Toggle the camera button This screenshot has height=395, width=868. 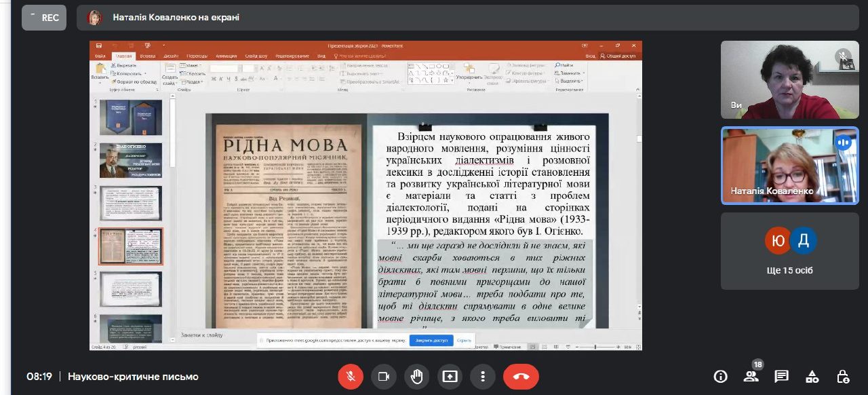(384, 377)
